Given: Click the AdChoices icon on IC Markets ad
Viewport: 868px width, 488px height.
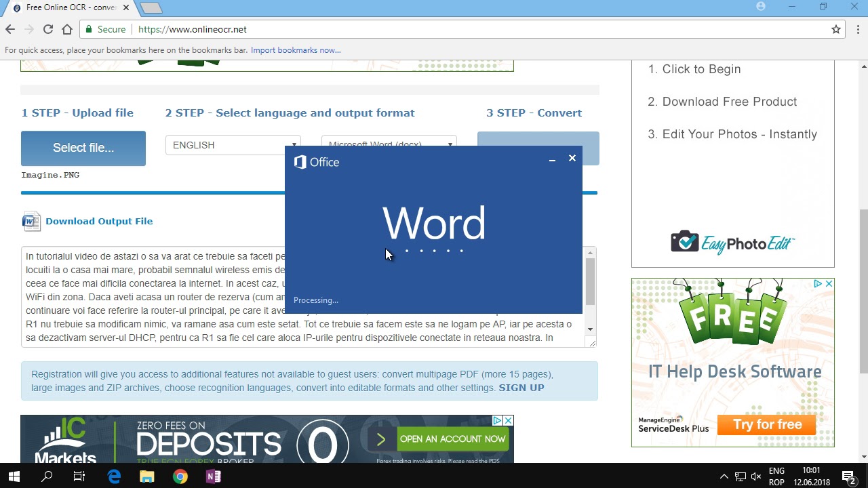Looking at the screenshot, I should 497,421.
